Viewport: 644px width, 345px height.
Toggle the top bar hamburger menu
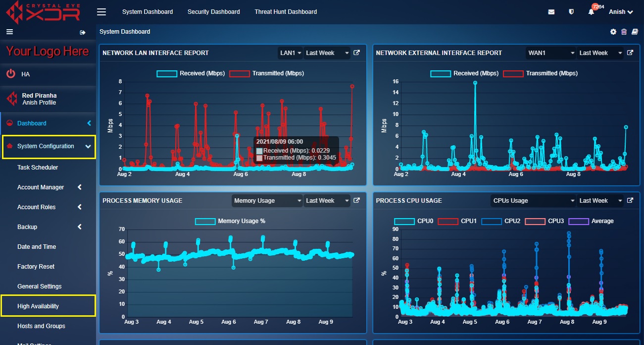(101, 12)
